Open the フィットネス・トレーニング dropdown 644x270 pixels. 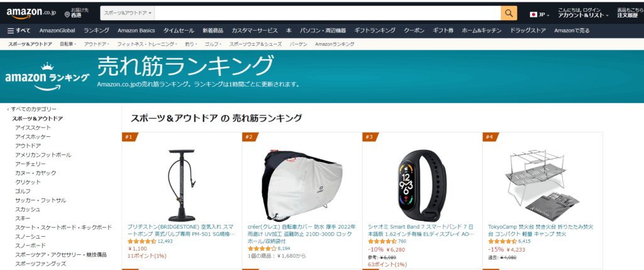(x=147, y=44)
